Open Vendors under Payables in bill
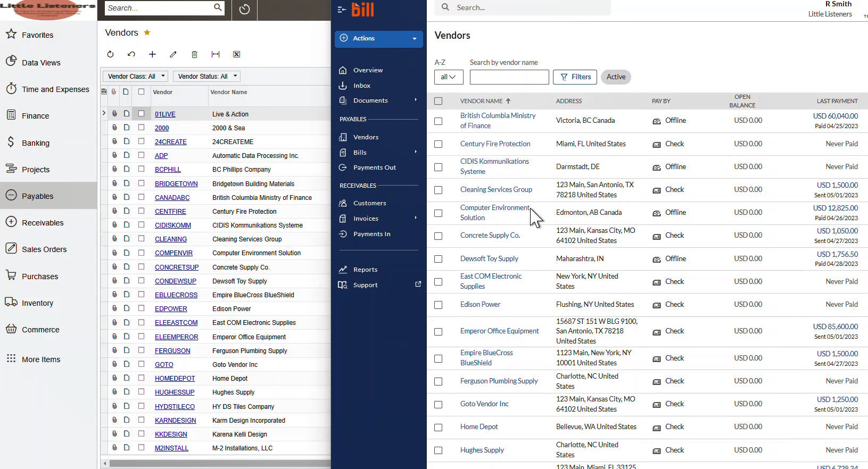Viewport: 868px width, 469px height. coord(366,137)
